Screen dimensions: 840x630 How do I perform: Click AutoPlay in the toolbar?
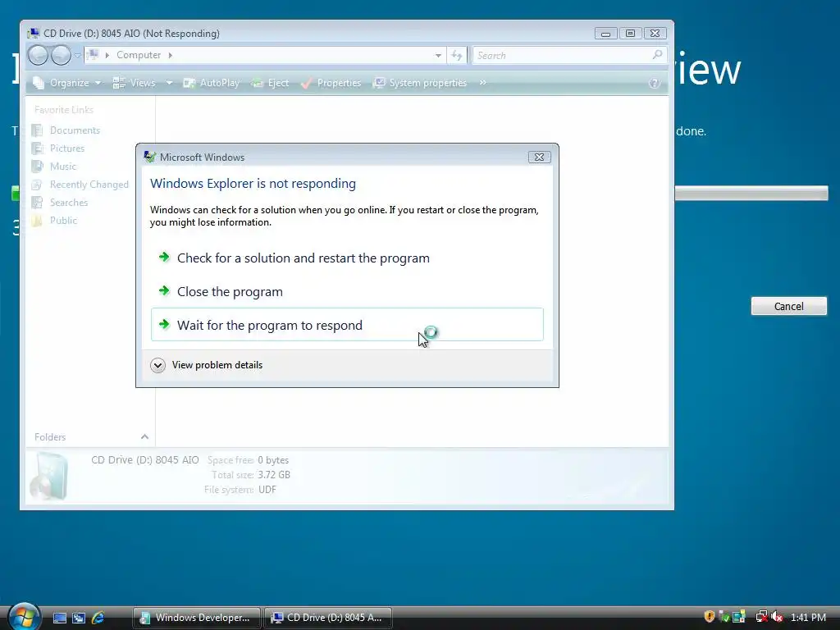click(x=211, y=83)
